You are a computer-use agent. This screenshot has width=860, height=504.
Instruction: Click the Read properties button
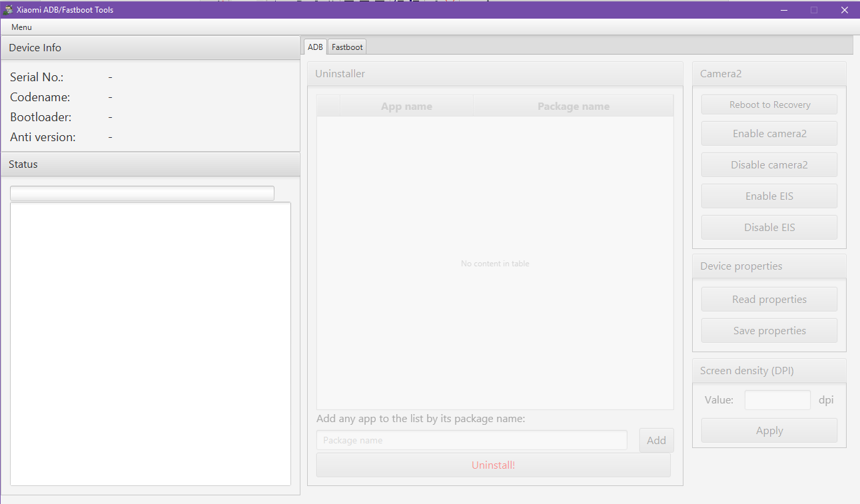click(x=769, y=300)
